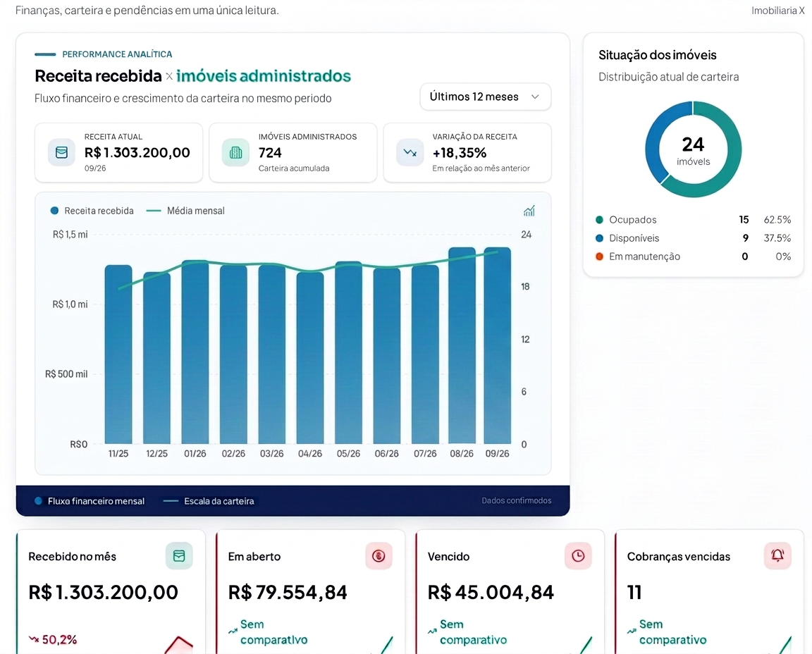The width and height of the screenshot is (812, 654).
Task: Toggle the Receita recebida legend series
Action: point(92,211)
